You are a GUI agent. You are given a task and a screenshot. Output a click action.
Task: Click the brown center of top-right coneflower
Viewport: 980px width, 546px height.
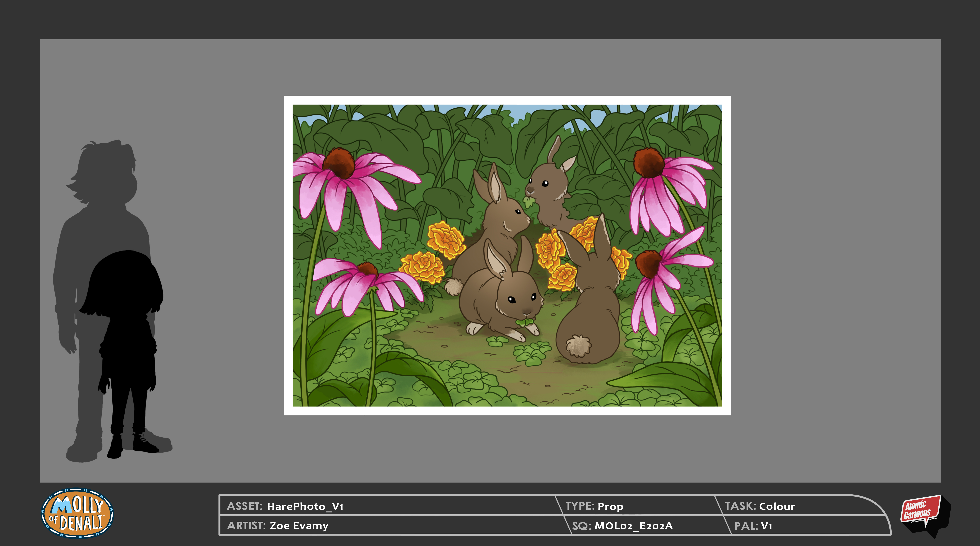coord(649,163)
